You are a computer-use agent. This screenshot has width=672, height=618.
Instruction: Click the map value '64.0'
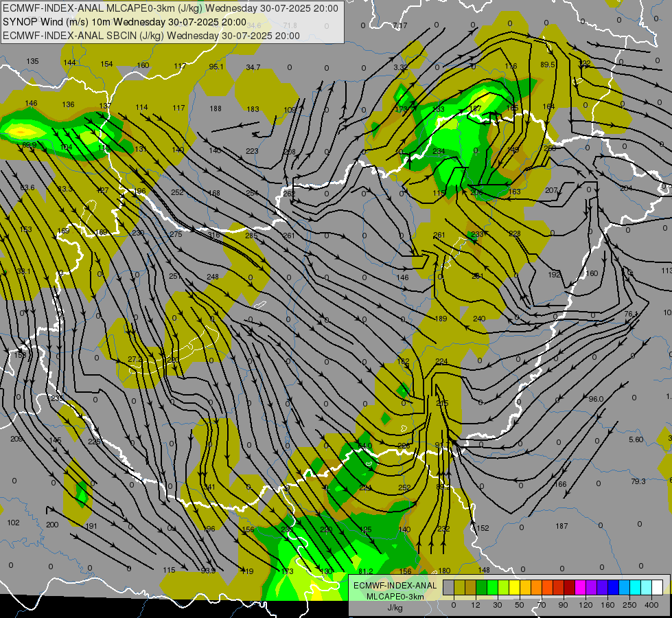tap(364, 446)
